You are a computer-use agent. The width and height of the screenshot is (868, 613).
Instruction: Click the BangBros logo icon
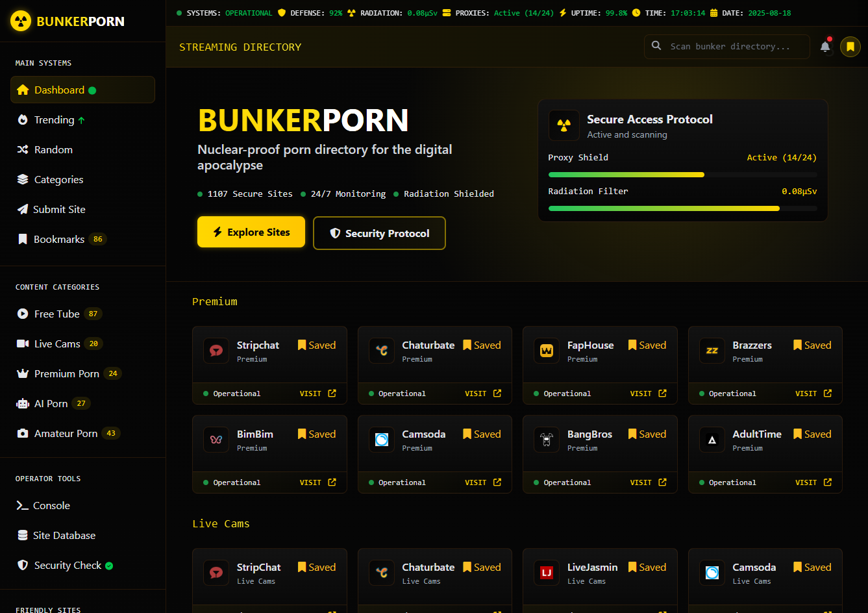(547, 440)
